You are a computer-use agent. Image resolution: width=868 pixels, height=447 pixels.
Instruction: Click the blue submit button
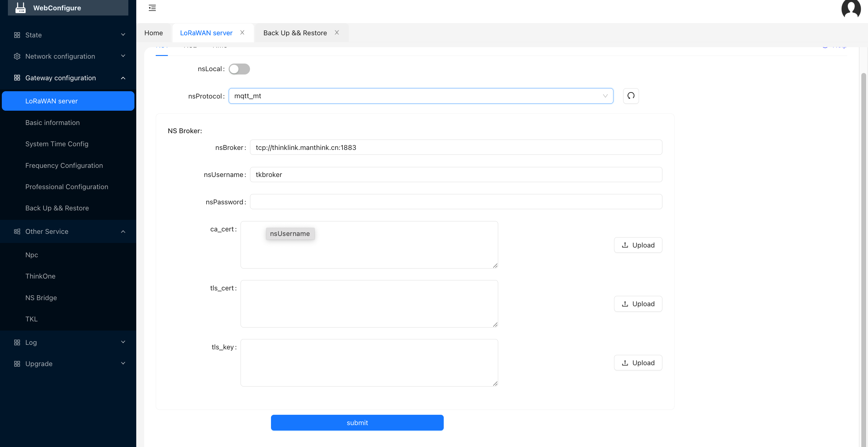(357, 423)
